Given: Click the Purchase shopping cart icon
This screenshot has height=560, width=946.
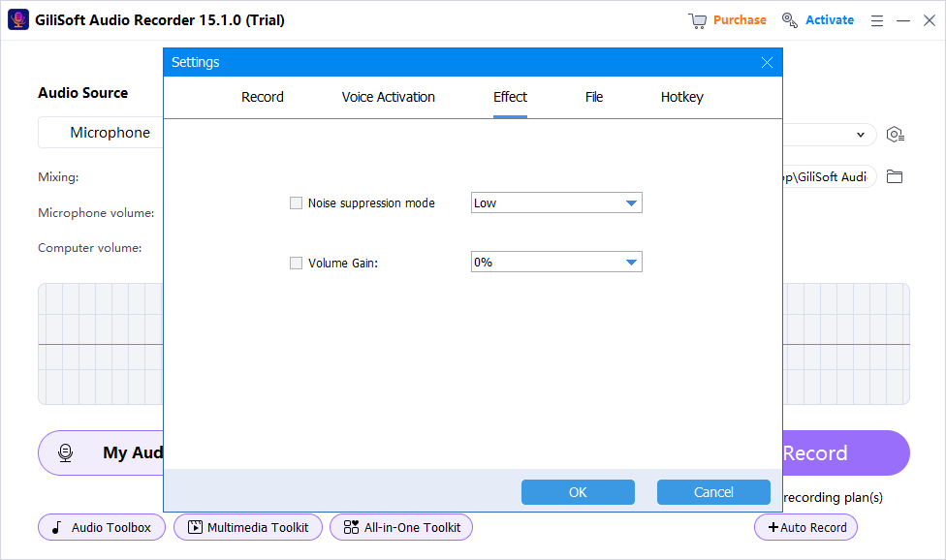Looking at the screenshot, I should [697, 20].
